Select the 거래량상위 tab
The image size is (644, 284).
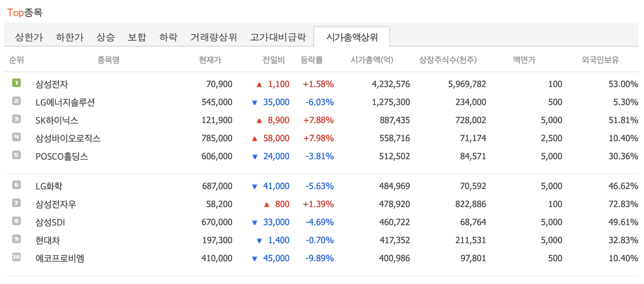(213, 37)
